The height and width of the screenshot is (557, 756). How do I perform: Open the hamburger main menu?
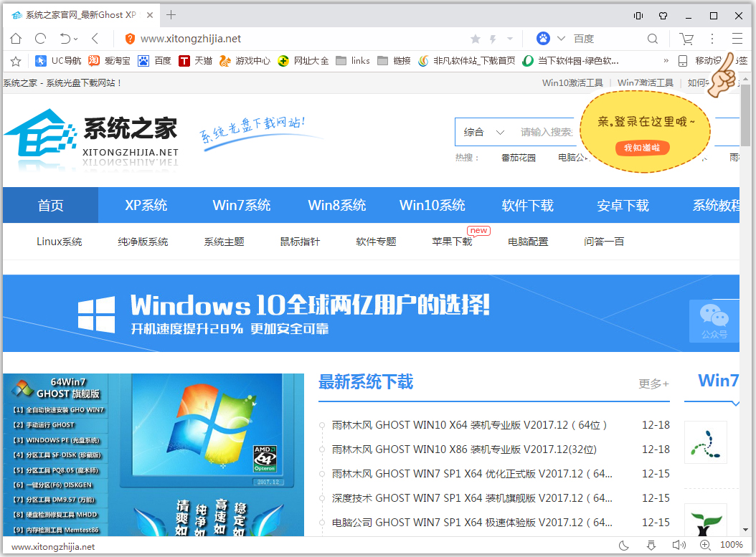[x=737, y=39]
